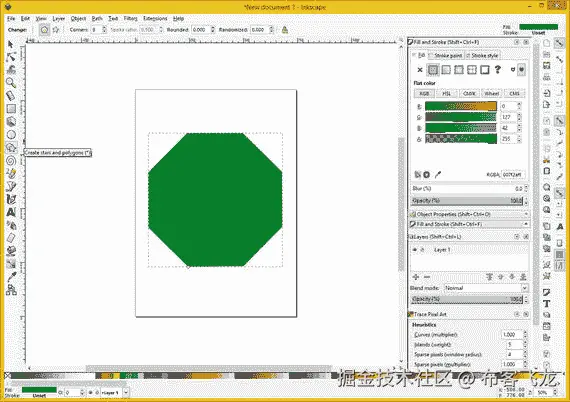
Task: Adjust the Rounded value spinner arrows
Action: pos(213,30)
